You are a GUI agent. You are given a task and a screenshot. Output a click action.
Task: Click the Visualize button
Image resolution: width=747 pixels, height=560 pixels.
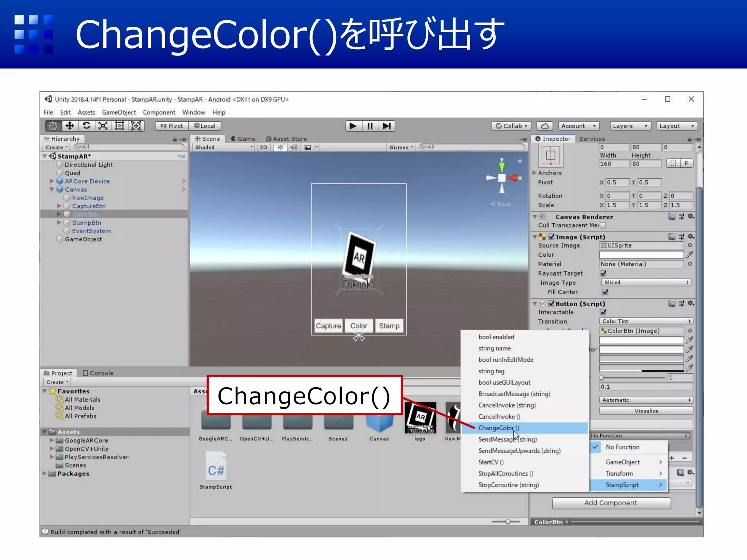coord(646,411)
